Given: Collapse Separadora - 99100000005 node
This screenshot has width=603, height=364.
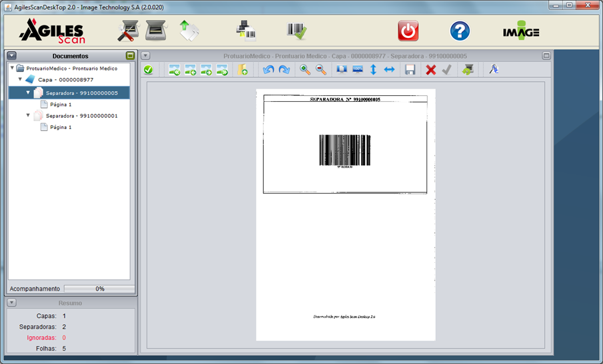Looking at the screenshot, I should (28, 92).
